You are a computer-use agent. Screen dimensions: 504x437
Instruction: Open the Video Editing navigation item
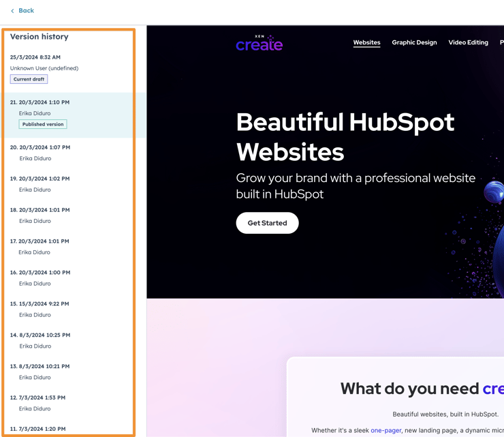tap(468, 42)
